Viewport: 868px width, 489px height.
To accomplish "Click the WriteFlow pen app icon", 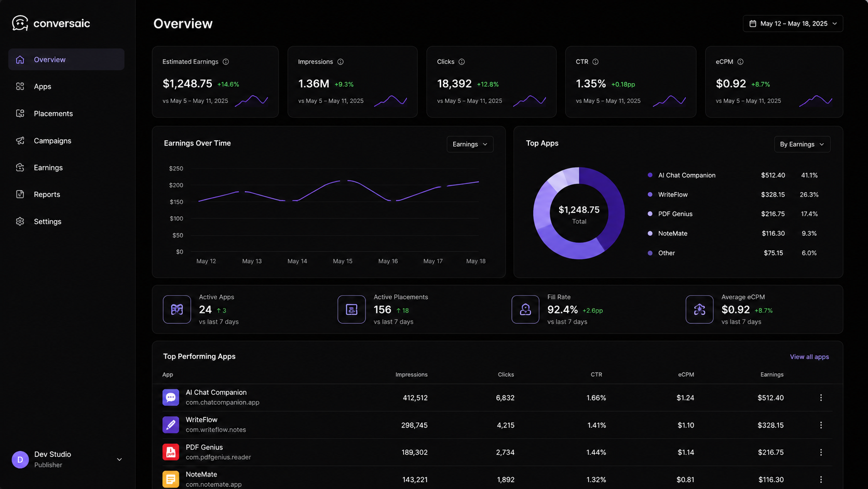I will (x=171, y=425).
